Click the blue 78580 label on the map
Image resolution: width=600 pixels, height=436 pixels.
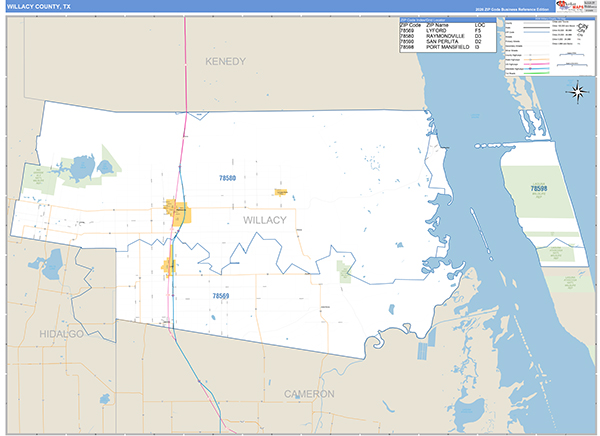coord(227,178)
